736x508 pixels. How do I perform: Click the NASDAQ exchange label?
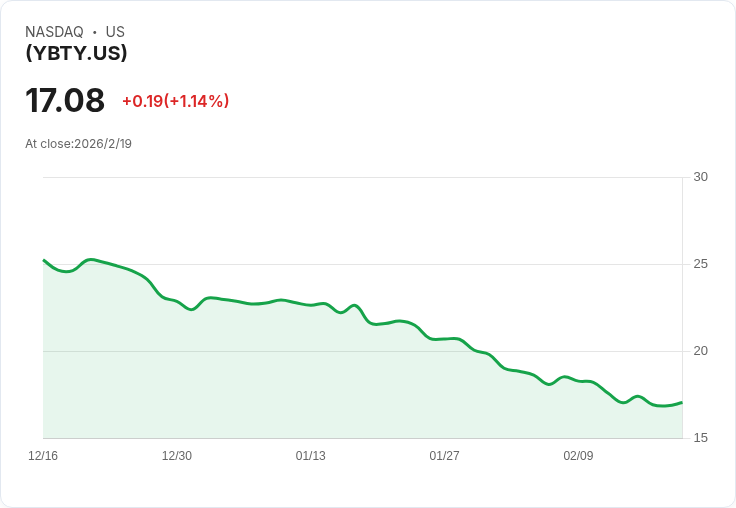click(x=54, y=32)
